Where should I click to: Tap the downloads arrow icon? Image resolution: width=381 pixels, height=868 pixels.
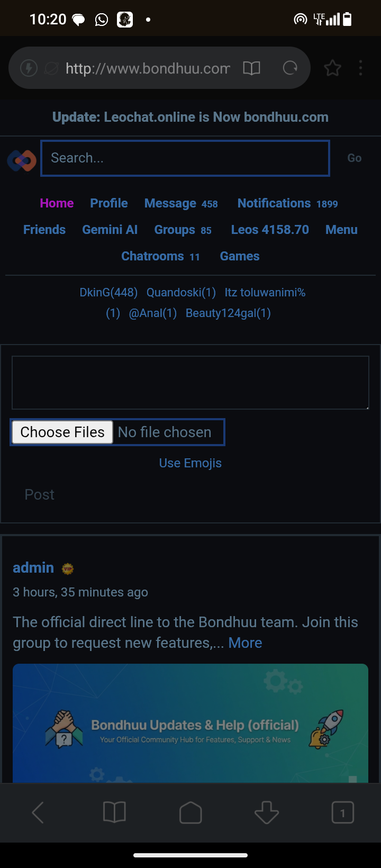[x=266, y=812]
